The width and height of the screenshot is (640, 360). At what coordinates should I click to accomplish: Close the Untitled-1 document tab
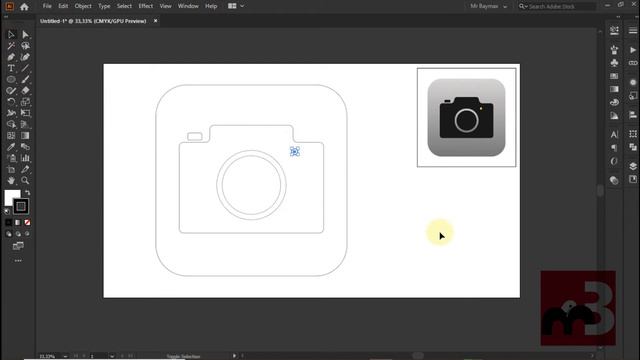(156, 21)
